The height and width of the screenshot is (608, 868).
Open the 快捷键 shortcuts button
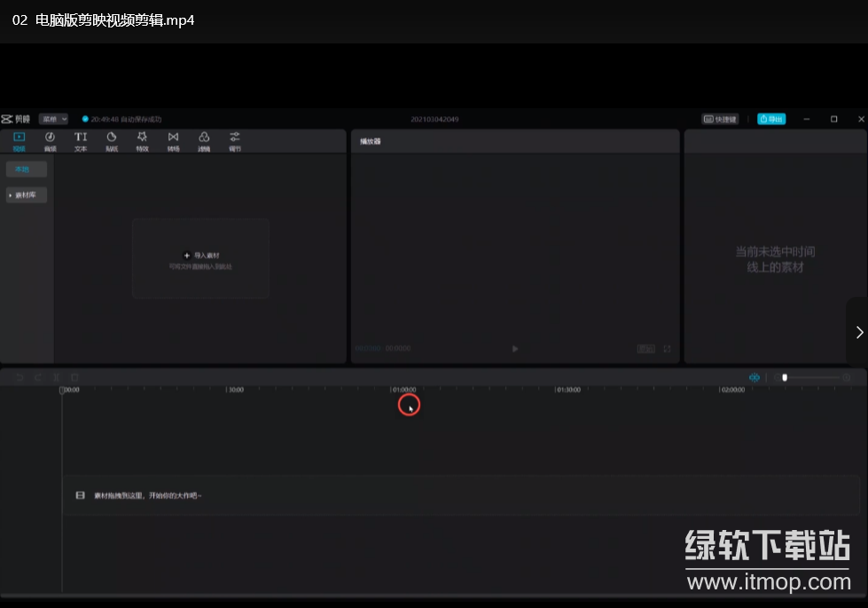pyautogui.click(x=720, y=119)
